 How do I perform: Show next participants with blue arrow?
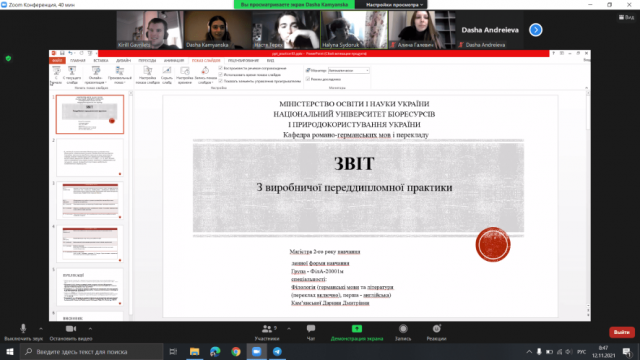coord(536,30)
